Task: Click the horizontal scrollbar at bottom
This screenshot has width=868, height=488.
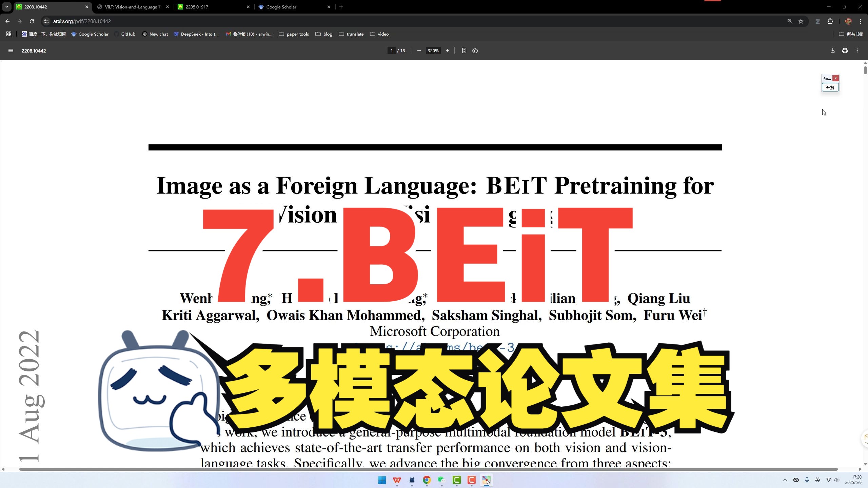Action: click(x=428, y=469)
